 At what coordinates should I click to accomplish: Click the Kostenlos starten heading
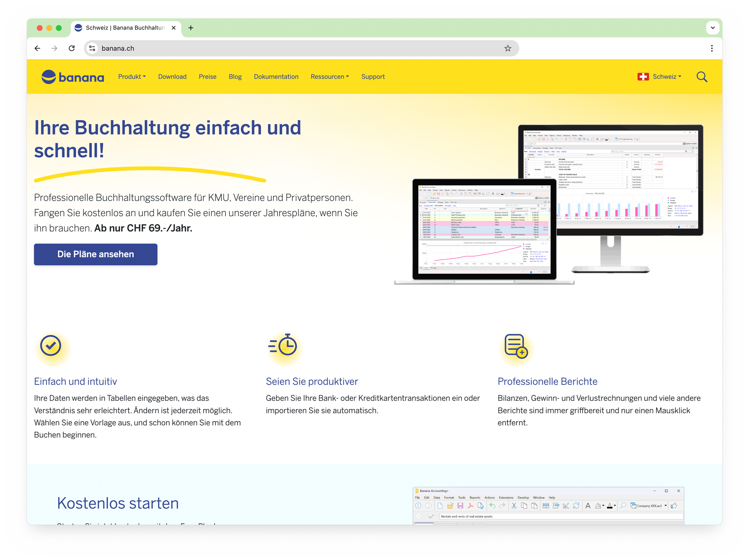[117, 503]
